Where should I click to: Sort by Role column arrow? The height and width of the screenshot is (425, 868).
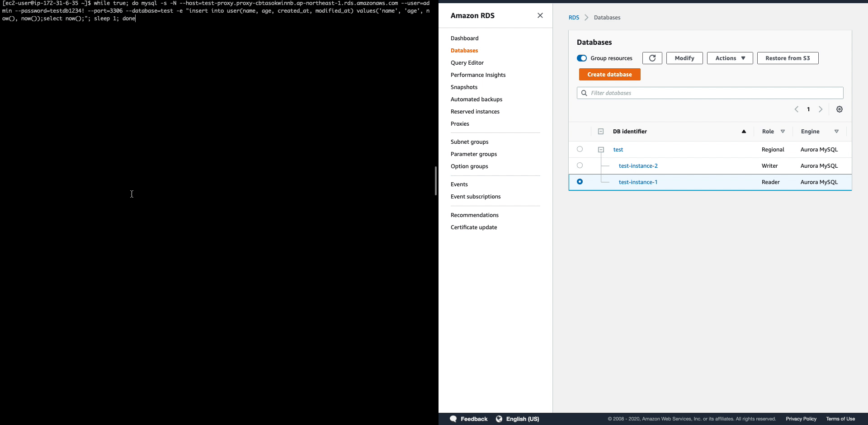tap(783, 131)
